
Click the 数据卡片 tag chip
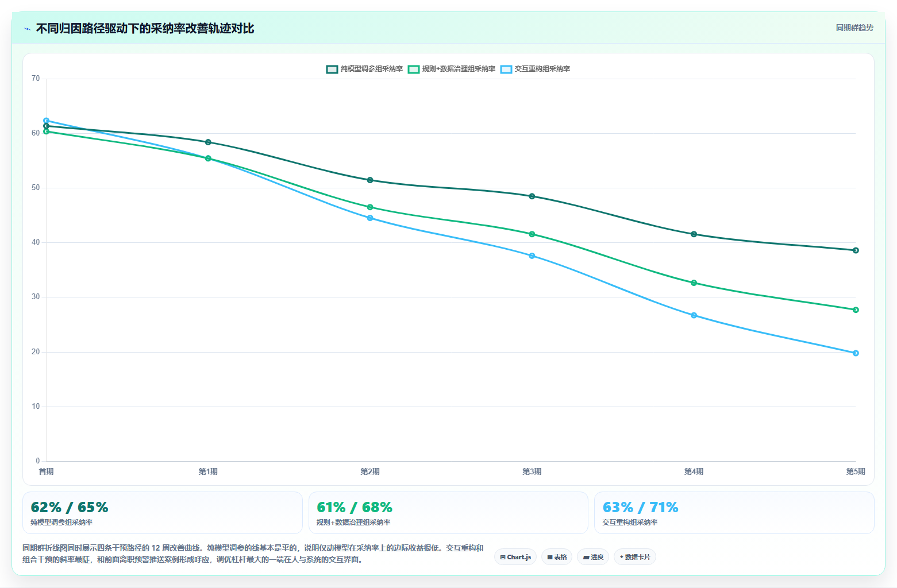pos(635,557)
